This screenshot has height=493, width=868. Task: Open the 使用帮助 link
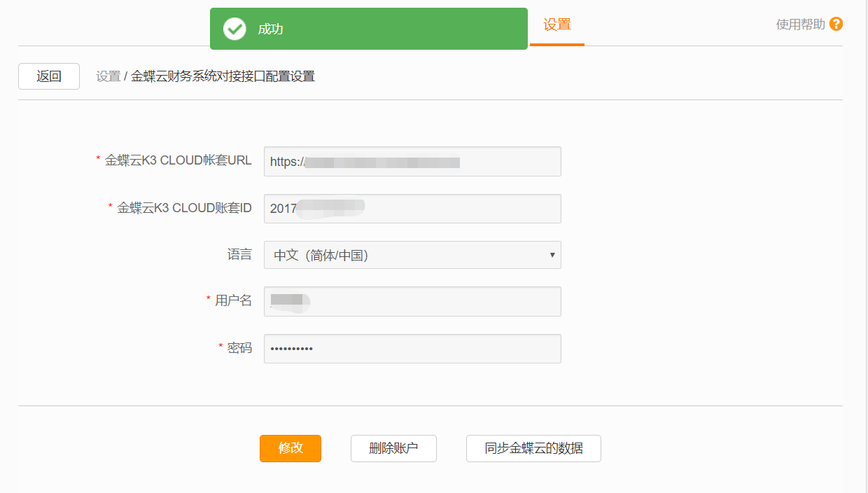pos(801,25)
